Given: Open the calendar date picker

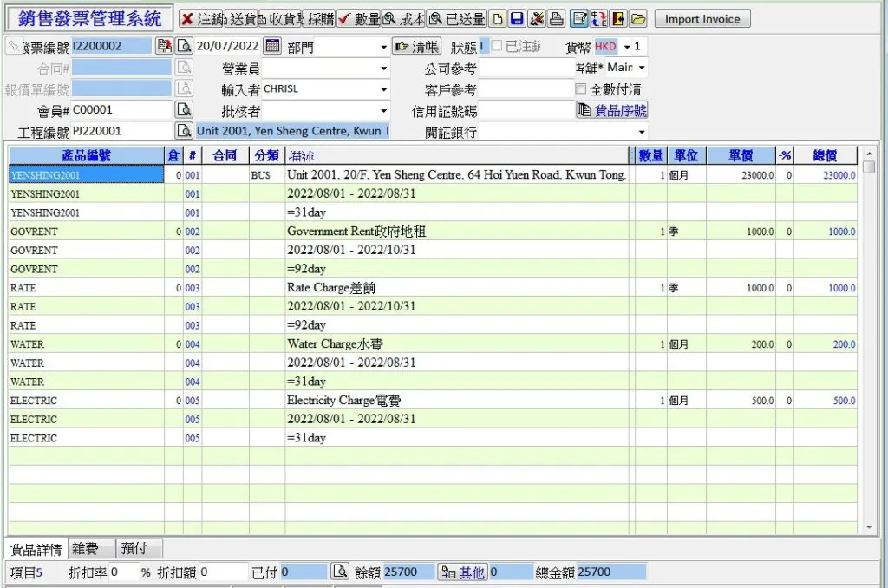Looking at the screenshot, I should 271,46.
